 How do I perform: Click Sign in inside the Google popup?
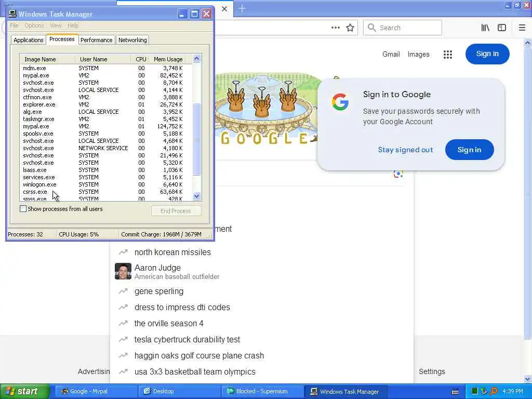click(x=469, y=150)
